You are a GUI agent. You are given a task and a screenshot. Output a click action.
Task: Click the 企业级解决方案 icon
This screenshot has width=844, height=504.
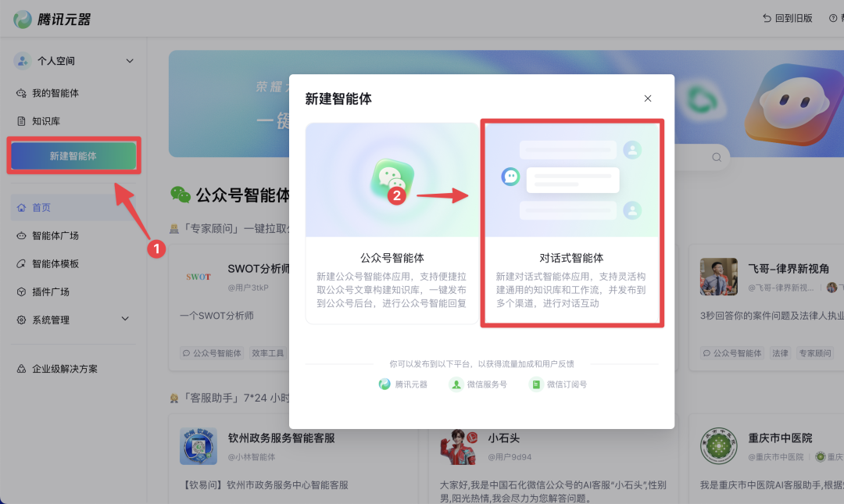coord(21,369)
